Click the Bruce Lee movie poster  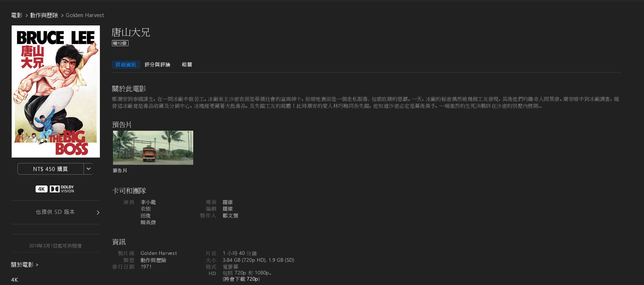(56, 91)
